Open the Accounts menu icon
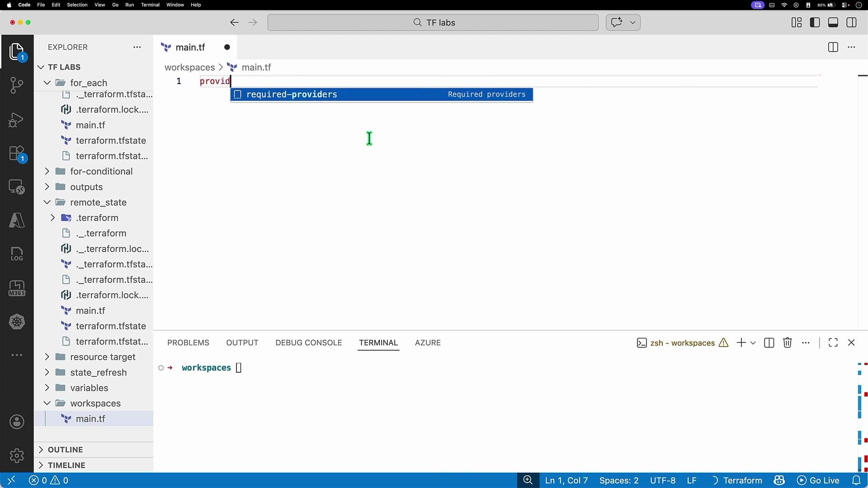The image size is (868, 488). click(x=17, y=422)
